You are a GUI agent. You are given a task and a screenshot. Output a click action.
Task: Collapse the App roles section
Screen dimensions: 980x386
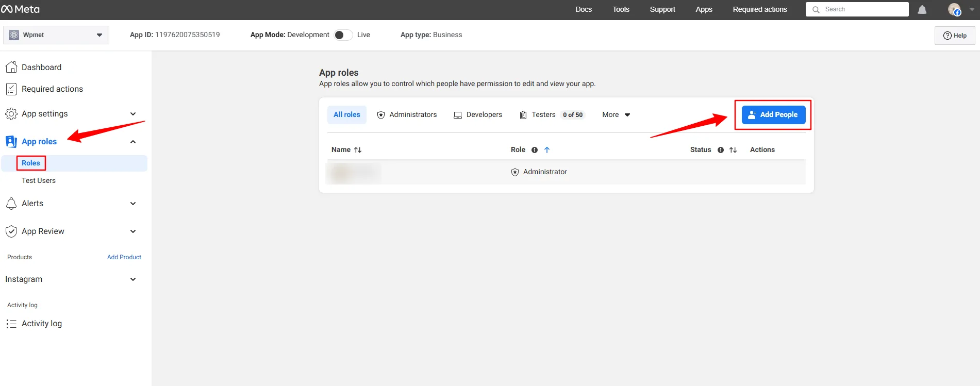pos(133,142)
